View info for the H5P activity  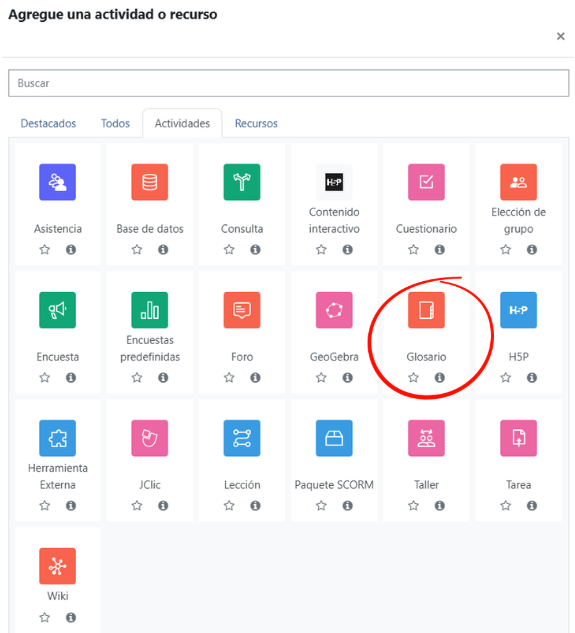[x=532, y=377]
